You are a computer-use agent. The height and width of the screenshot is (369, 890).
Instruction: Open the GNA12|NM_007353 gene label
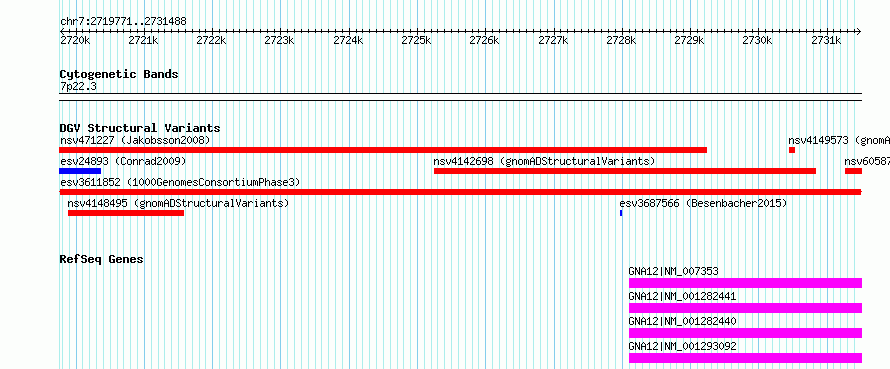(x=673, y=271)
